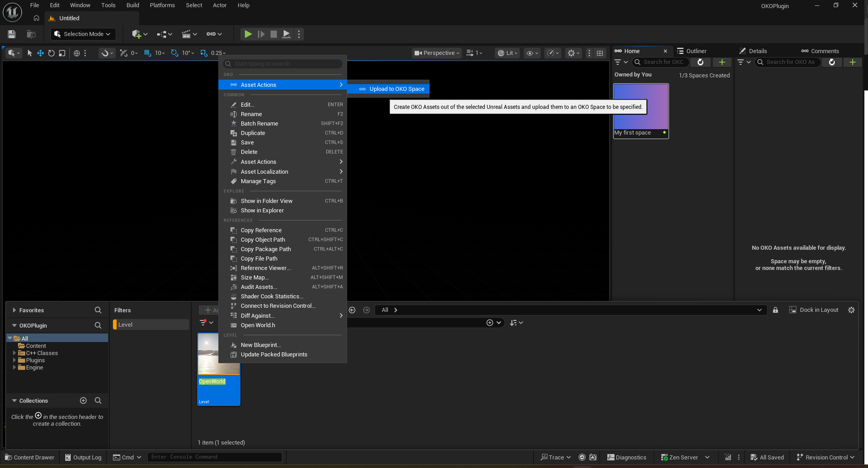Start Play in editor
This screenshot has height=468, width=868.
(248, 34)
